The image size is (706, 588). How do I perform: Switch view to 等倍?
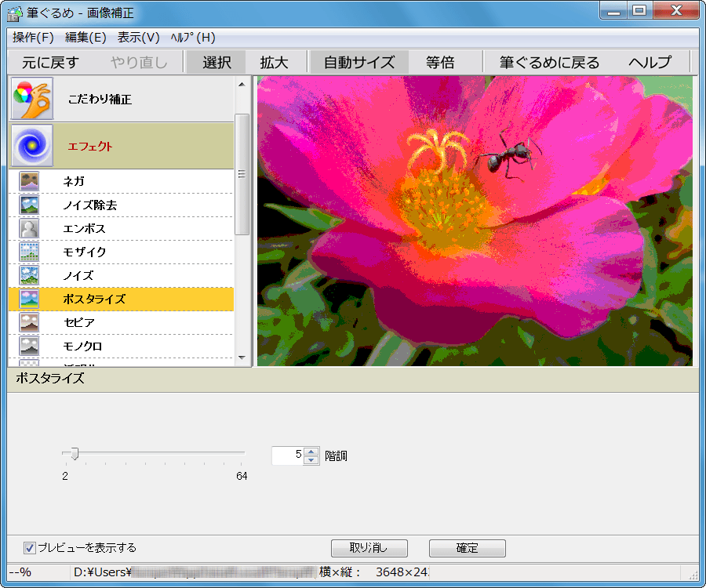click(x=440, y=62)
